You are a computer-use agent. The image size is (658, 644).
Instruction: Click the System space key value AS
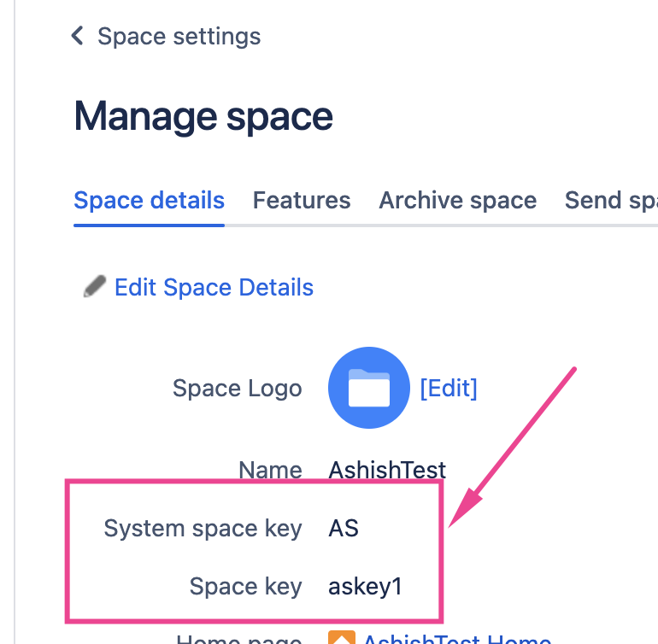(x=344, y=528)
